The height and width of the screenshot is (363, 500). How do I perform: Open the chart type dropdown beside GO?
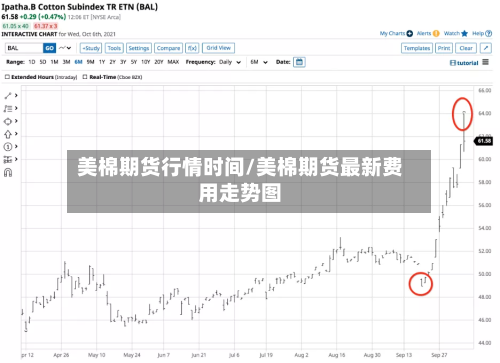(65, 48)
